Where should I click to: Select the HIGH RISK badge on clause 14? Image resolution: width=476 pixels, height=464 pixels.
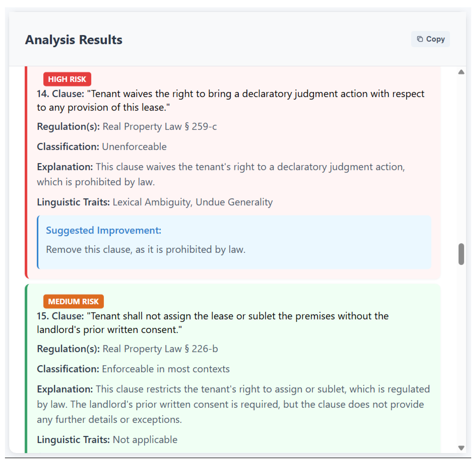tap(67, 79)
